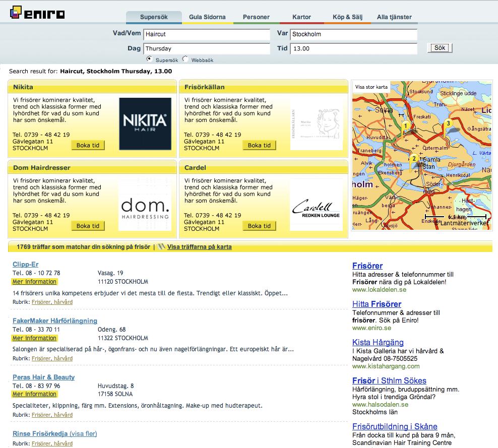Go to the Personer tab
The height and width of the screenshot is (448, 498).
tap(256, 17)
